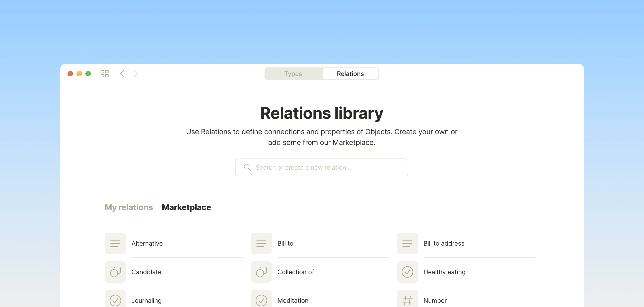Open the Collection of relation
The height and width of the screenshot is (307, 644).
[320, 272]
